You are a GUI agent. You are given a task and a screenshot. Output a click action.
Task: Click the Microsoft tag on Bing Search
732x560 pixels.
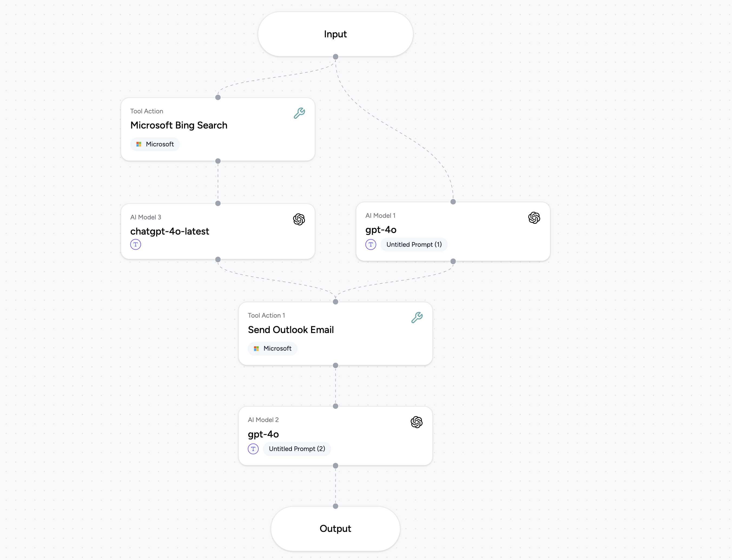[155, 144]
